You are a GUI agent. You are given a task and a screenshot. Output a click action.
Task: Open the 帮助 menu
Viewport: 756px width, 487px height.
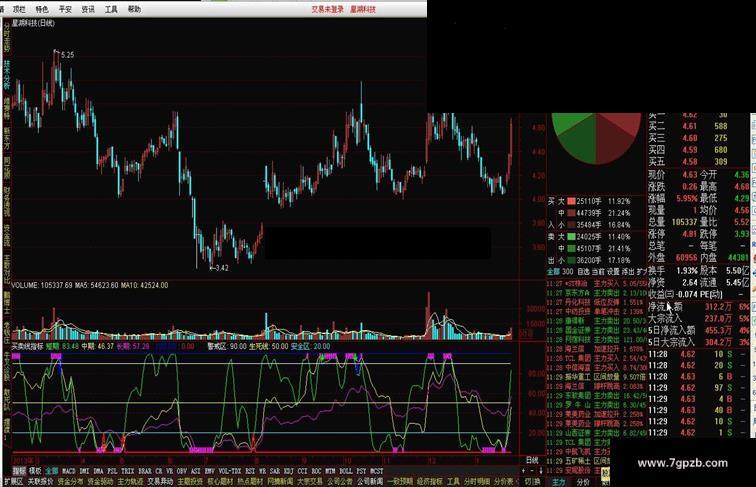click(135, 9)
